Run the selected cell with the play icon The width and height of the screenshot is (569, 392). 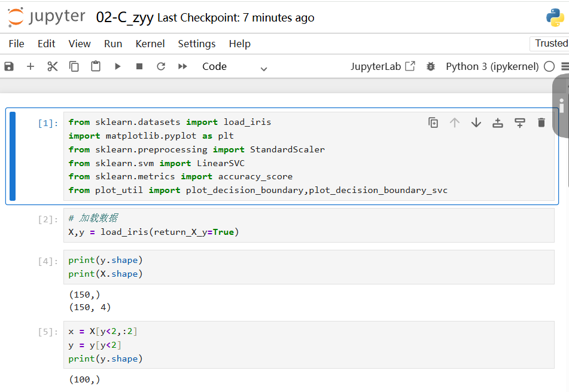coord(118,66)
